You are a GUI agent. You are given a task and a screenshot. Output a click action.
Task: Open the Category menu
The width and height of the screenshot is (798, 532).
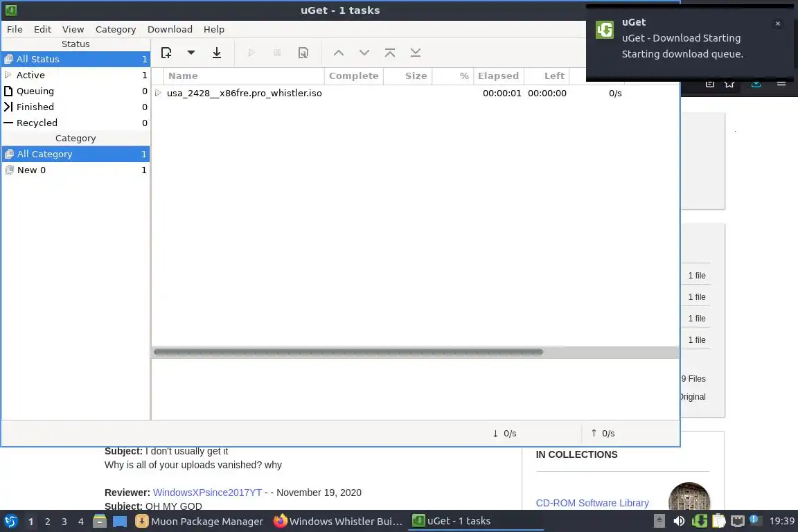point(116,30)
